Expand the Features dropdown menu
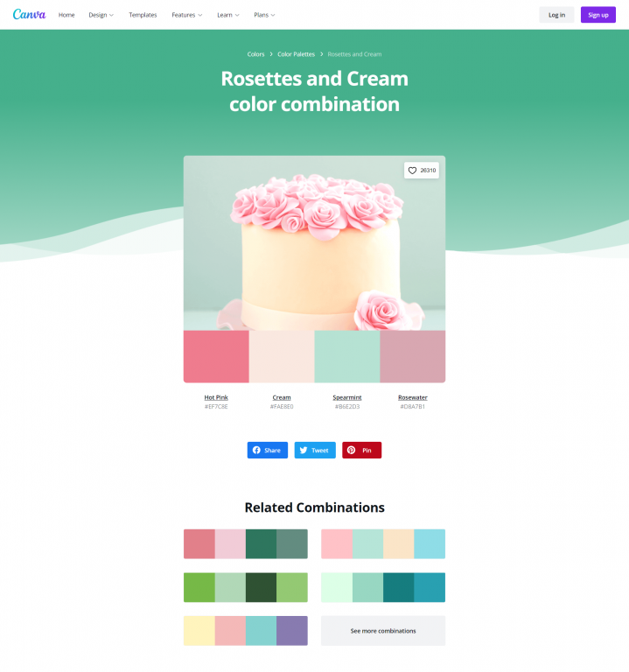The height and width of the screenshot is (672, 629). pos(187,15)
